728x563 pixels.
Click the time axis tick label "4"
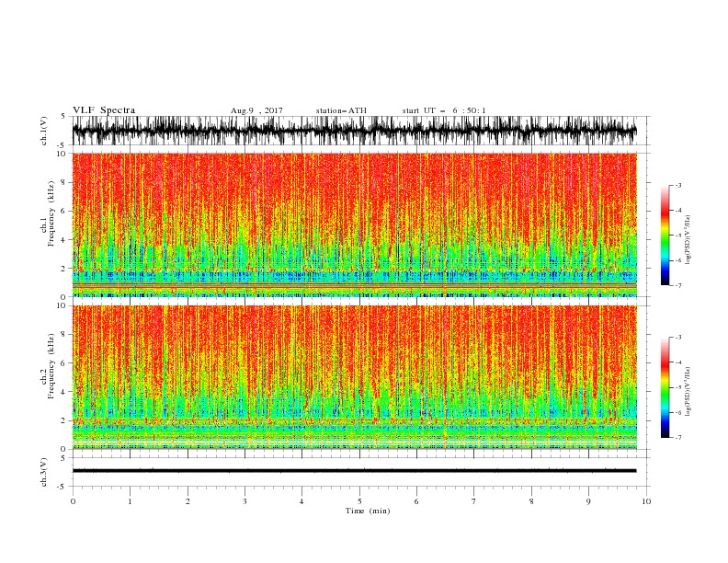point(302,501)
